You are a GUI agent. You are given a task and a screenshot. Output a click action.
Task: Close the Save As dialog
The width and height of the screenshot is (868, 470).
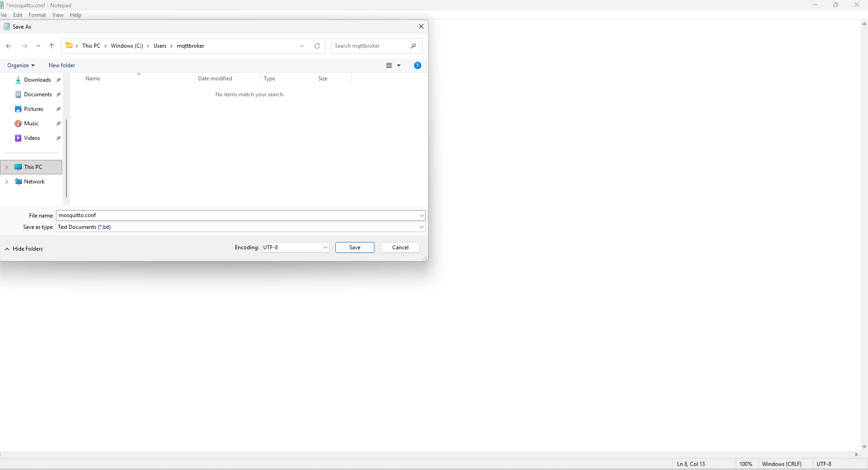click(x=421, y=26)
